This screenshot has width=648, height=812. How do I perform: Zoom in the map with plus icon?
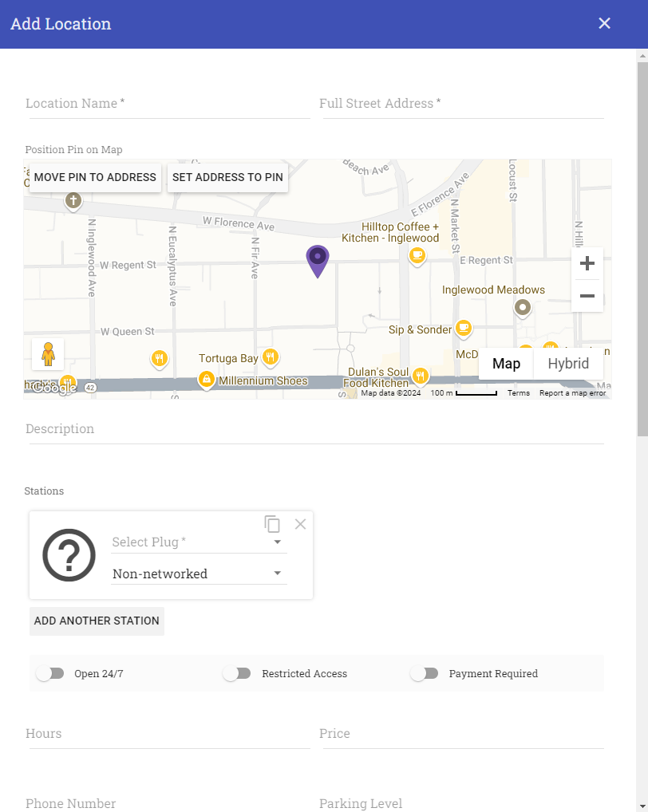click(x=587, y=263)
